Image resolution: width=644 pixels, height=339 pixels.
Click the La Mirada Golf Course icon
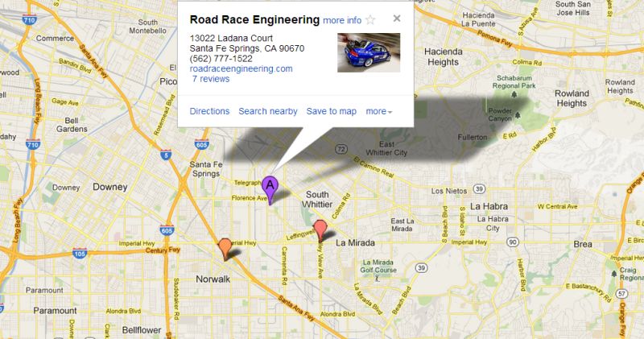[377, 278]
